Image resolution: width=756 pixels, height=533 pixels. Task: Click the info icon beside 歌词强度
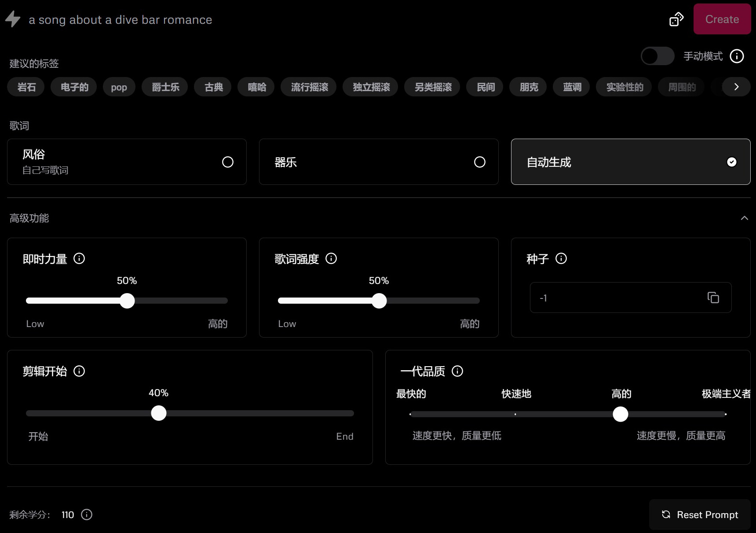coord(331,259)
